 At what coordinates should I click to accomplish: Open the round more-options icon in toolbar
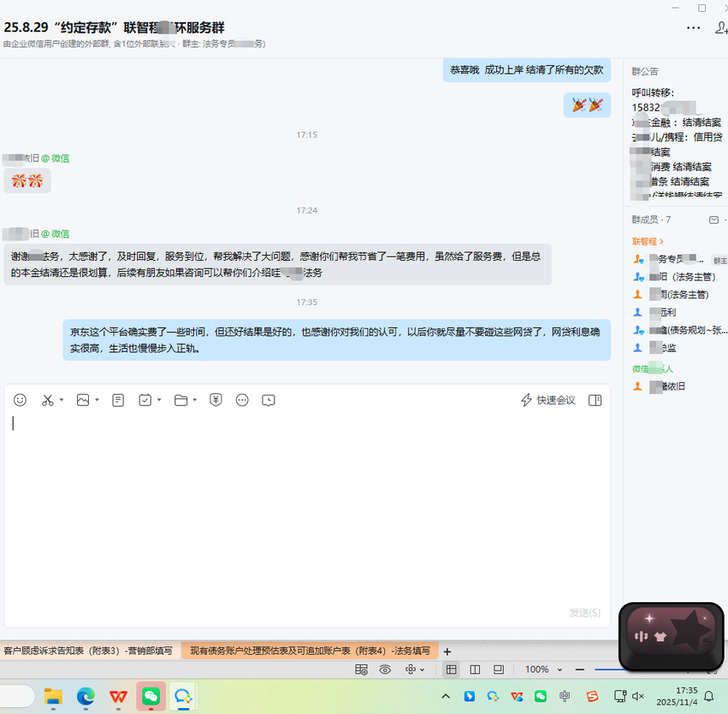[242, 400]
